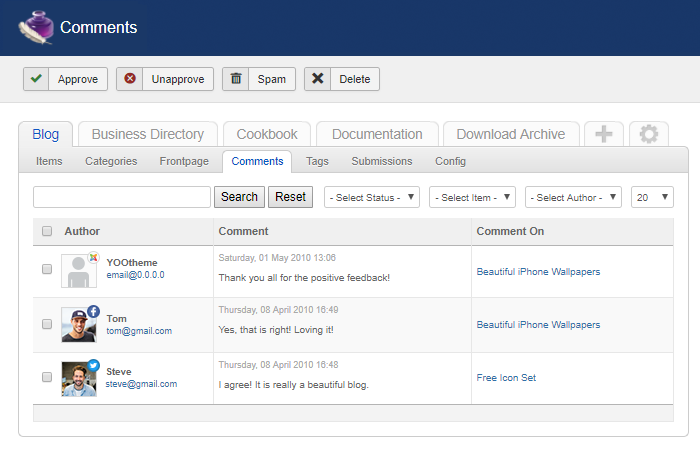Click the Author column header
This screenshot has height=450, width=700.
point(82,231)
